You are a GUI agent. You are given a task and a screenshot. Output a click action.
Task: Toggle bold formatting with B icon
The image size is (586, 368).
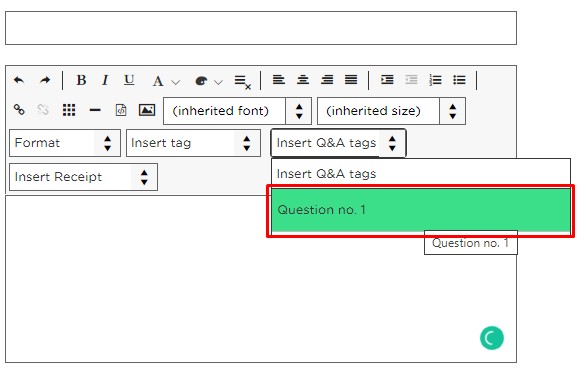coord(81,80)
